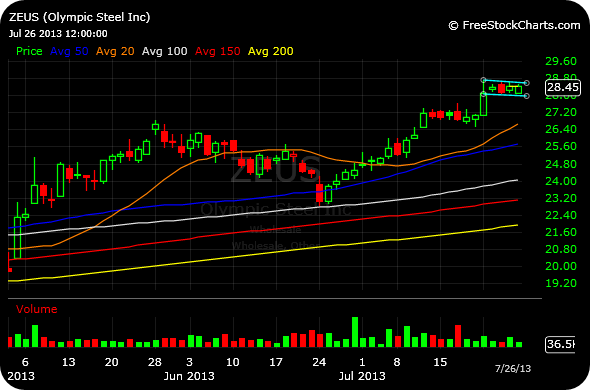The image size is (590, 390).
Task: Select the red Avg 150 legend label
Action: tap(218, 51)
